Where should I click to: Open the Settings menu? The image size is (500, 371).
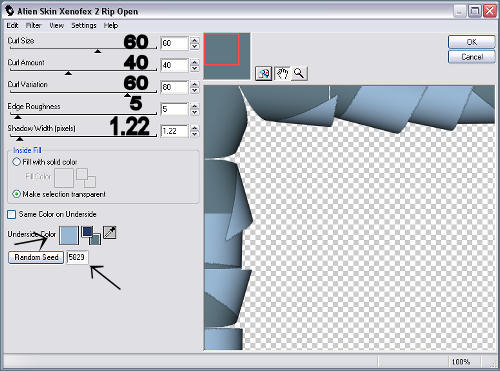pyautogui.click(x=84, y=25)
